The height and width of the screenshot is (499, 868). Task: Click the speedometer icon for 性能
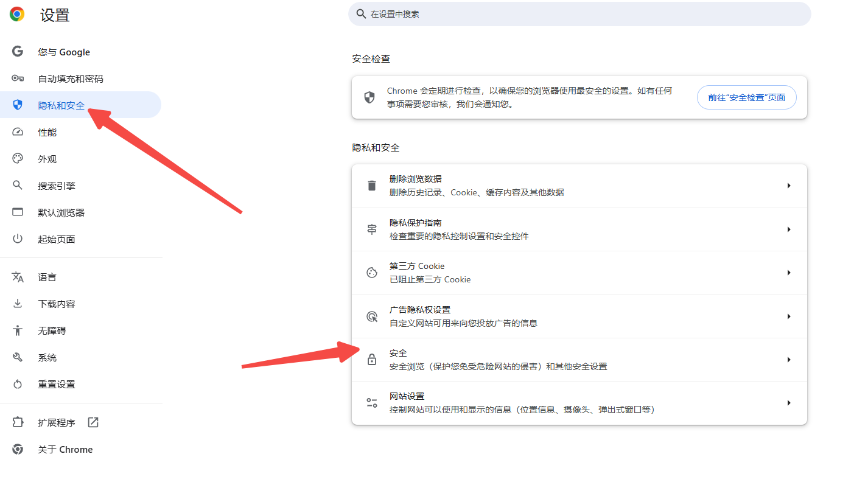pos(18,132)
